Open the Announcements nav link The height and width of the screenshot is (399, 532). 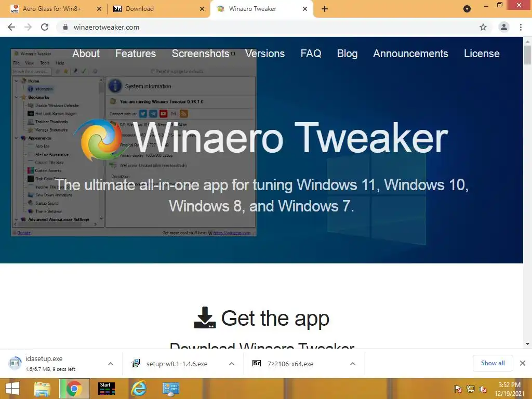point(410,54)
